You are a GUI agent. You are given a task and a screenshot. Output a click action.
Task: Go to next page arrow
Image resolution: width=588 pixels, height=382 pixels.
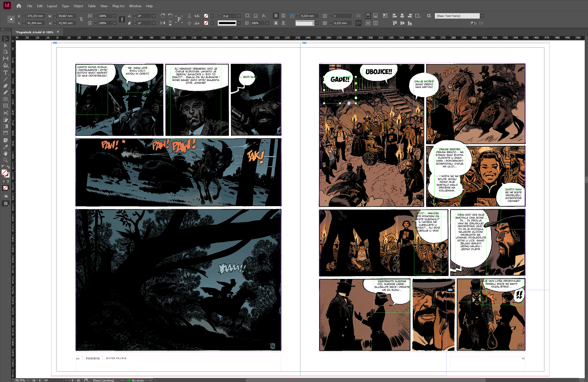73,380
